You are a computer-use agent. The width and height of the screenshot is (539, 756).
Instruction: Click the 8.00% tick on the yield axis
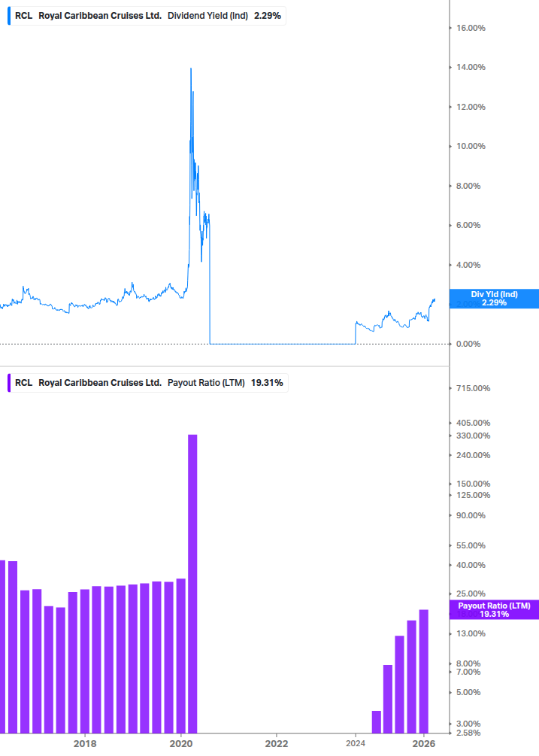pos(468,186)
